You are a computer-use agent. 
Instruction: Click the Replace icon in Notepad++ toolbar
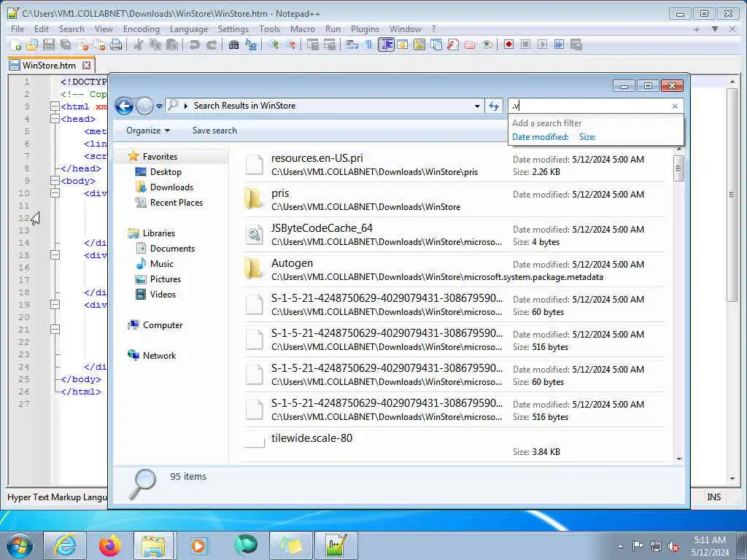251,44
